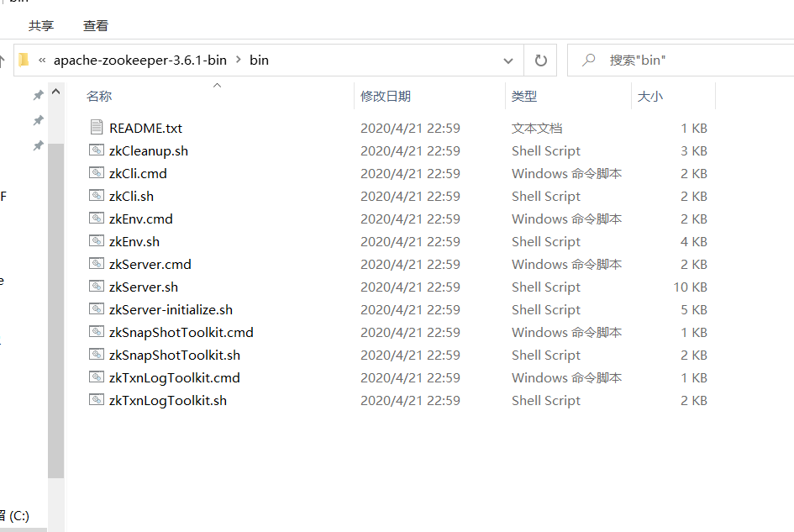Click the zkCli.sh file icon
This screenshot has width=794, height=532.
tap(97, 196)
